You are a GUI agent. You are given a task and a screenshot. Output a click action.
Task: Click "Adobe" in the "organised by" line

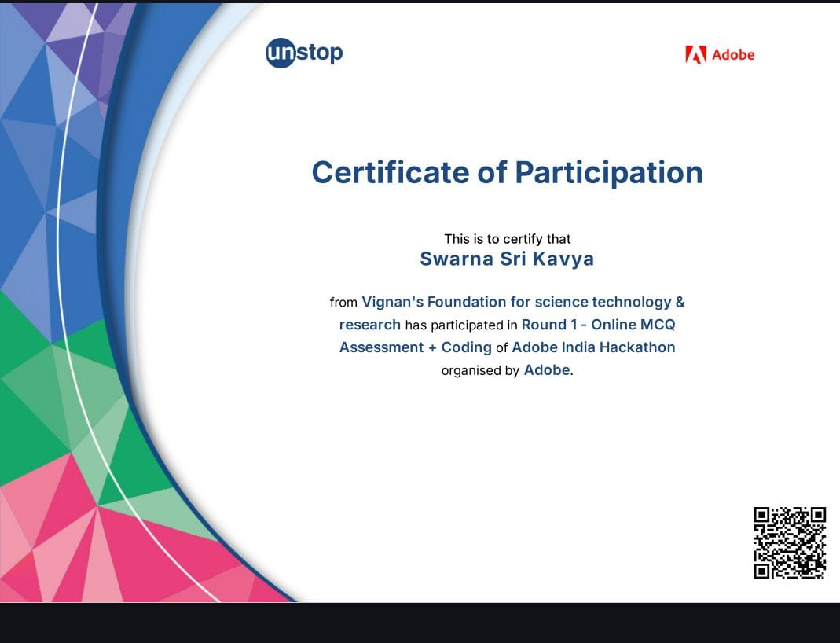pyautogui.click(x=546, y=370)
